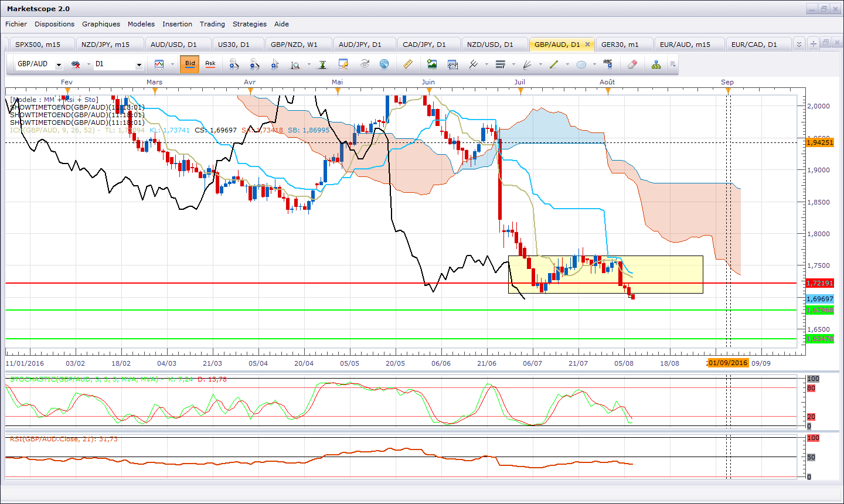Viewport: 844px width, 504px height.
Task: Toggle the Ask price button
Action: tap(210, 64)
